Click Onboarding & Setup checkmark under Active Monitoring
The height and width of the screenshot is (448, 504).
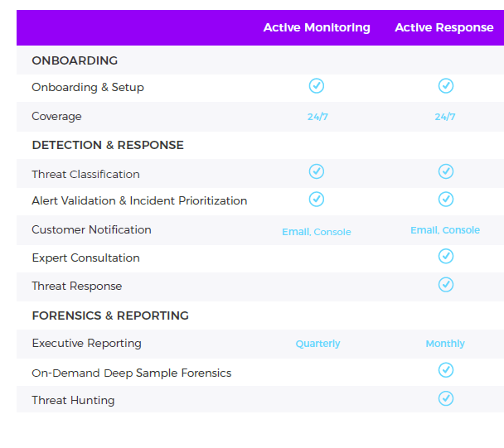click(317, 86)
